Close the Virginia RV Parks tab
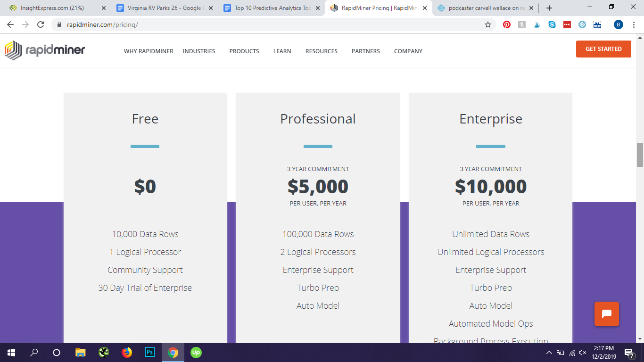Screen dimensions: 644x362 (x=210, y=8)
